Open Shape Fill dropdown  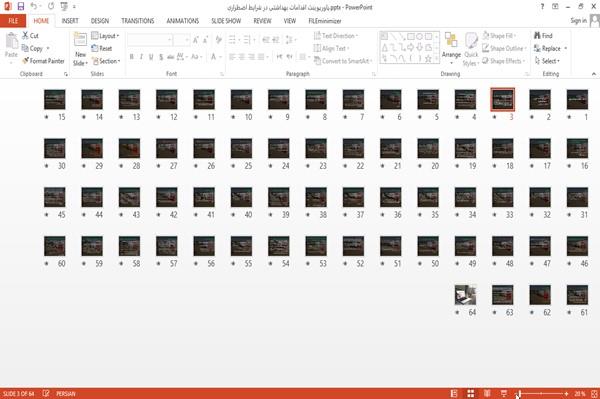499,36
